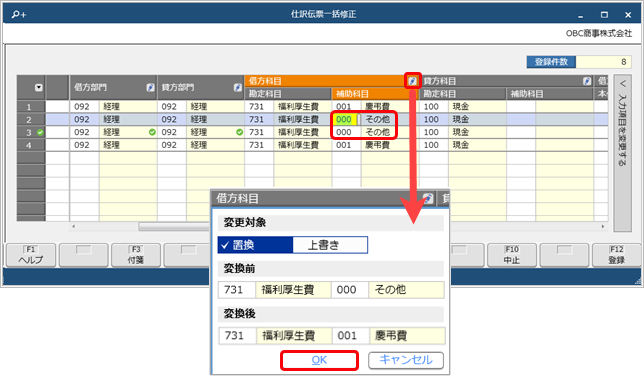The width and height of the screenshot is (644, 376).
Task: Open bulk edit icon for 貸方科目 column
Action: (587, 81)
